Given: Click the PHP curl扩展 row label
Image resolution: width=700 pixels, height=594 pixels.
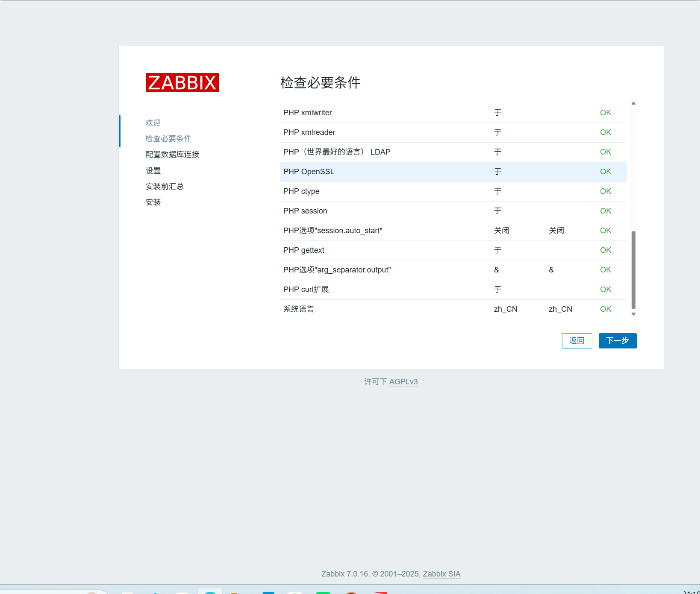Looking at the screenshot, I should click(306, 290).
